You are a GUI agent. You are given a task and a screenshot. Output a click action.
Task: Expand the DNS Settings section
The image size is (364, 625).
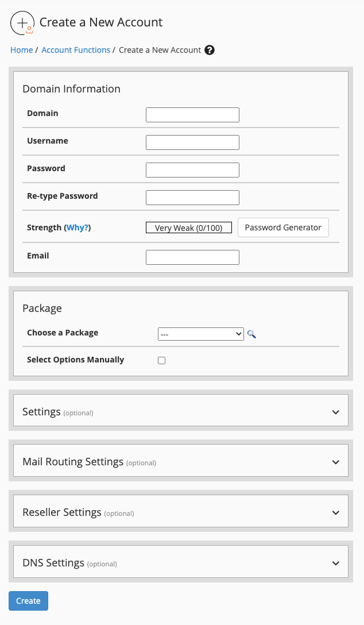coord(181,562)
